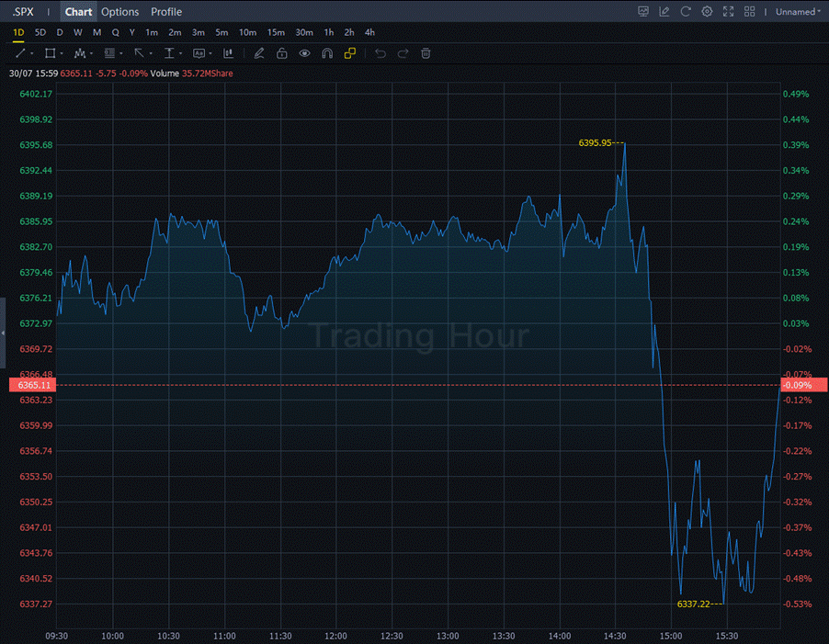Select the 3m interval
829x644 pixels.
click(199, 33)
